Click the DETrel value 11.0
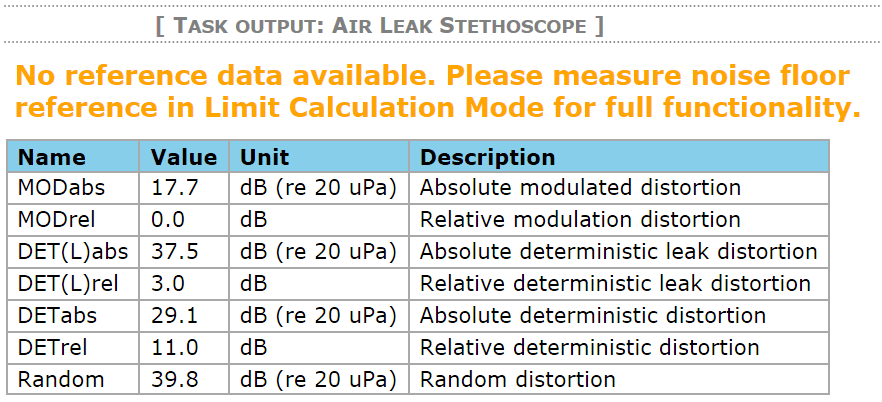The image size is (882, 402). tap(184, 347)
